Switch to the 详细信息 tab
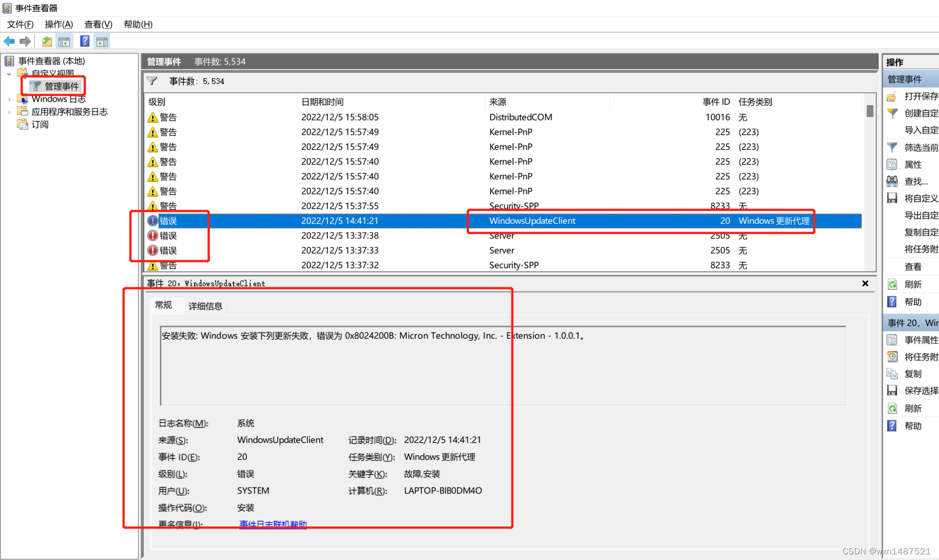This screenshot has width=939, height=560. pyautogui.click(x=205, y=306)
